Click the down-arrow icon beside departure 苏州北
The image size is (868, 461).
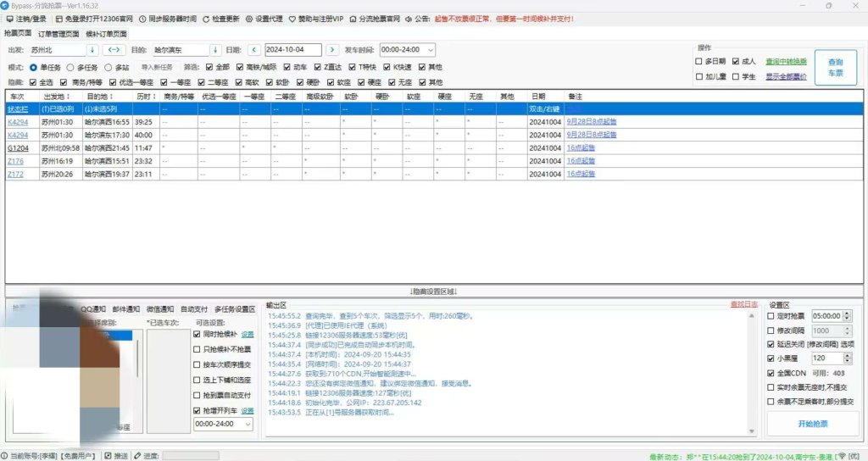(x=92, y=50)
